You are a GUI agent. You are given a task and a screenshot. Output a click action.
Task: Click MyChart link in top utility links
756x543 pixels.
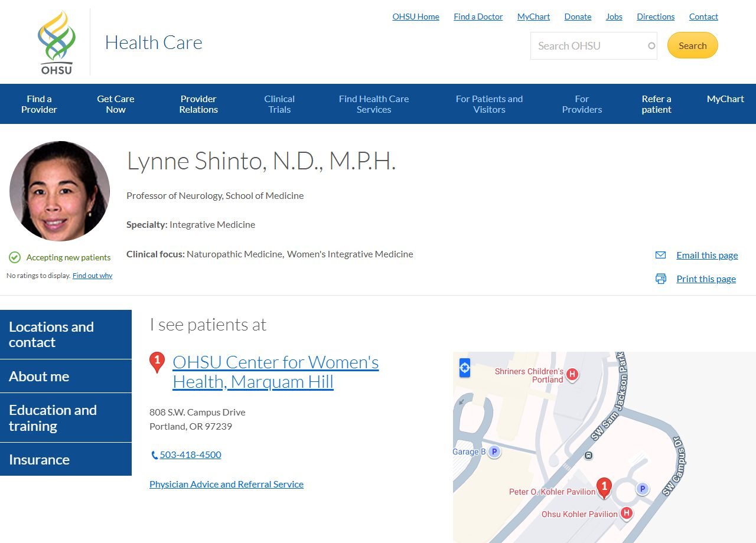[533, 17]
